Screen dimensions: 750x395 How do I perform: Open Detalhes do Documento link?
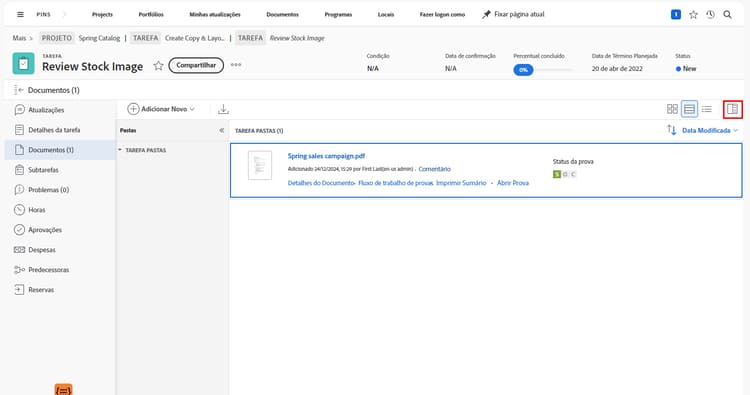(x=321, y=183)
